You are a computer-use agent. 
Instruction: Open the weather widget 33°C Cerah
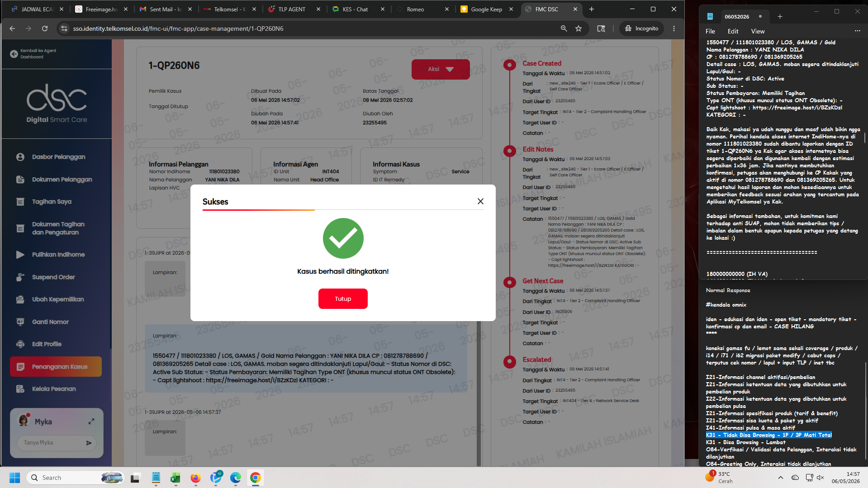[x=720, y=478]
